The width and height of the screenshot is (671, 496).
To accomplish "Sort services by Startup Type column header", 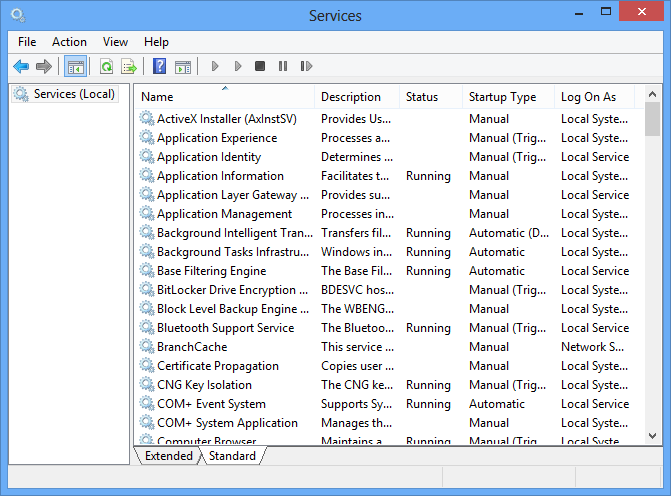I will pos(502,97).
